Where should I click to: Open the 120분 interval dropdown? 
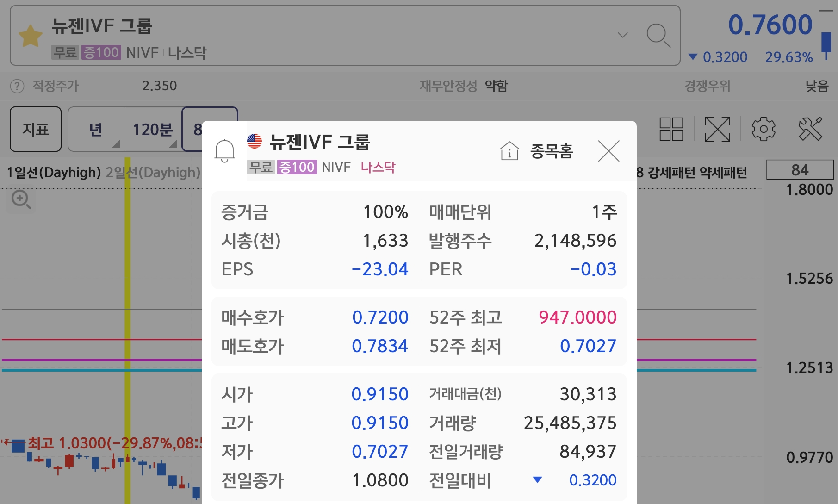[153, 130]
